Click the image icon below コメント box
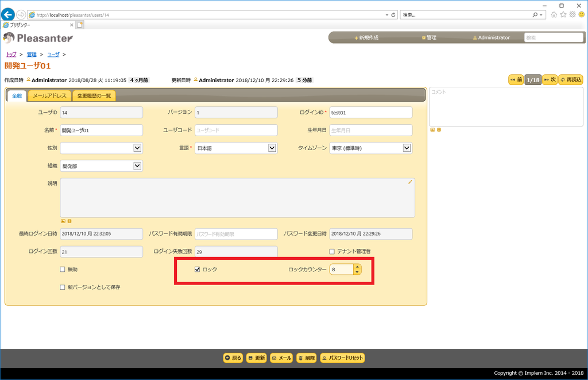 (432, 129)
